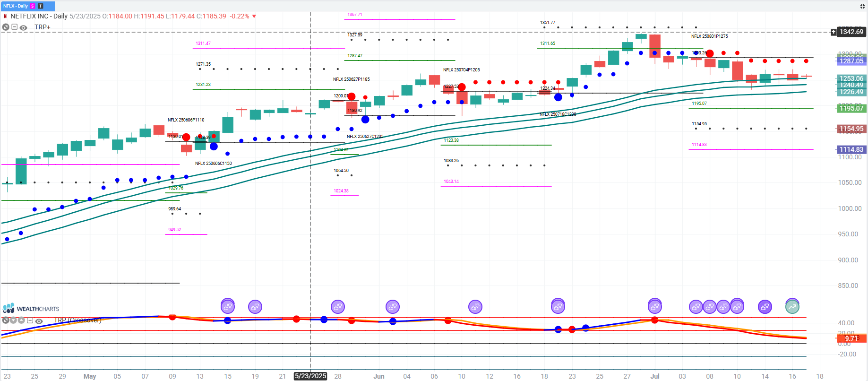Click the Netflix logo beside the symbol name
Viewport: 868px width, 381px height.
tap(5, 16)
